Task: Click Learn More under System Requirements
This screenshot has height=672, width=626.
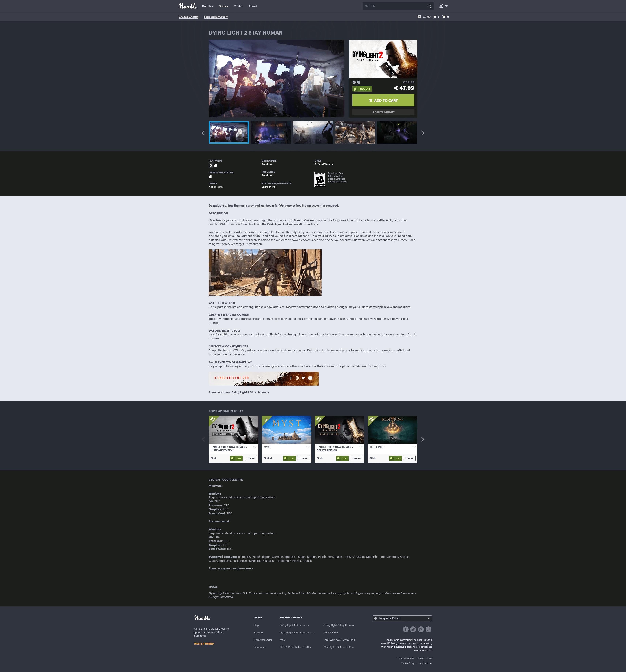Action: pyautogui.click(x=268, y=187)
